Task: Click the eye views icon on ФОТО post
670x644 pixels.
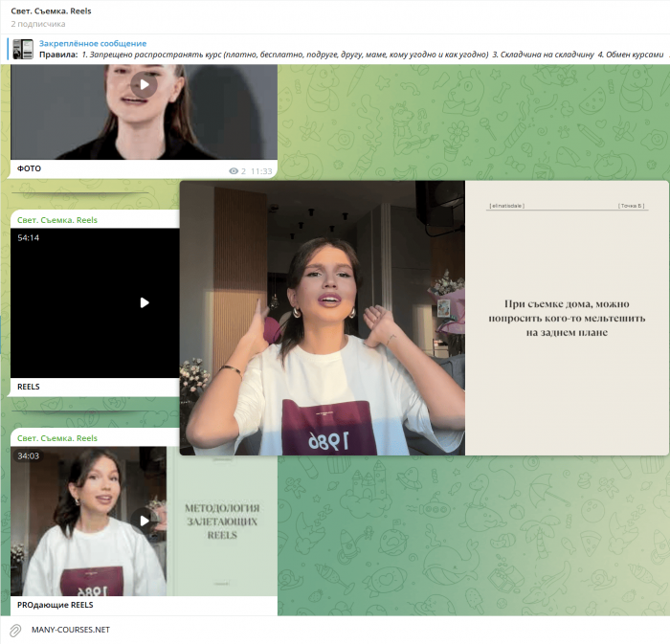Action: point(234,171)
